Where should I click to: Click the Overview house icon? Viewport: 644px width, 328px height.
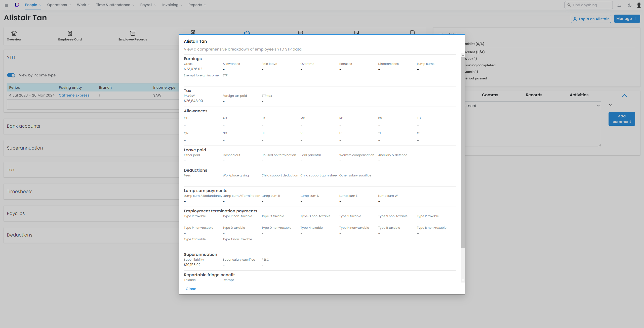(14, 33)
